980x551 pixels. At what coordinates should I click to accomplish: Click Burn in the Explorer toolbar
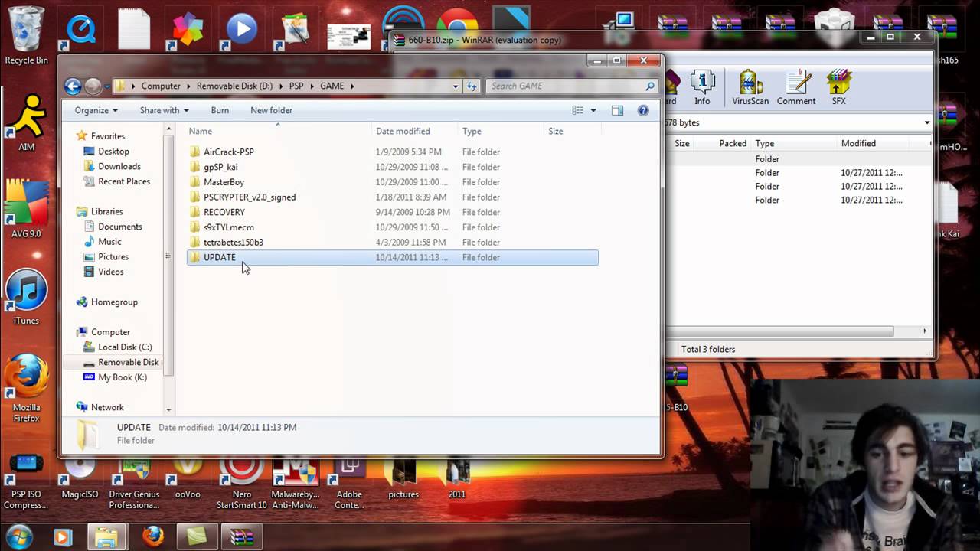220,110
